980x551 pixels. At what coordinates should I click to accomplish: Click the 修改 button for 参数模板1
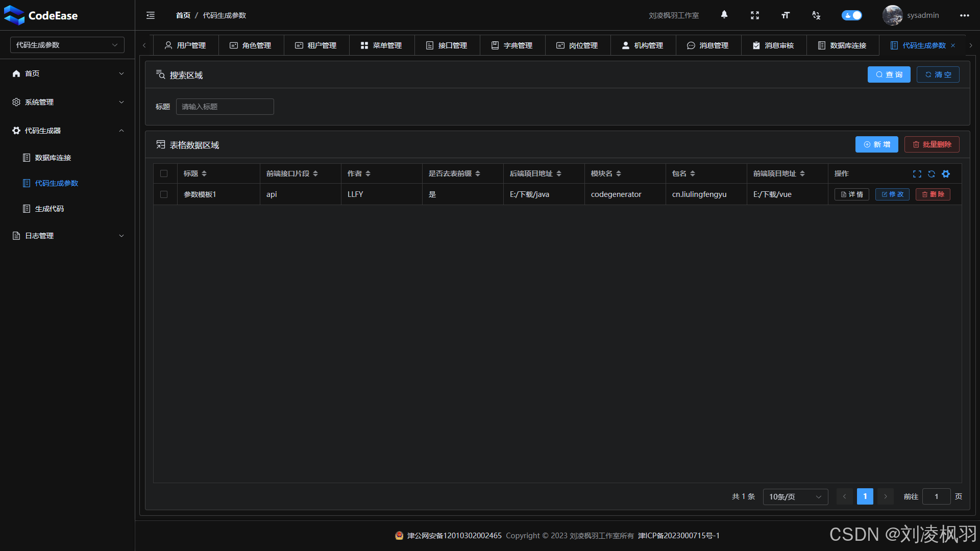coord(892,194)
